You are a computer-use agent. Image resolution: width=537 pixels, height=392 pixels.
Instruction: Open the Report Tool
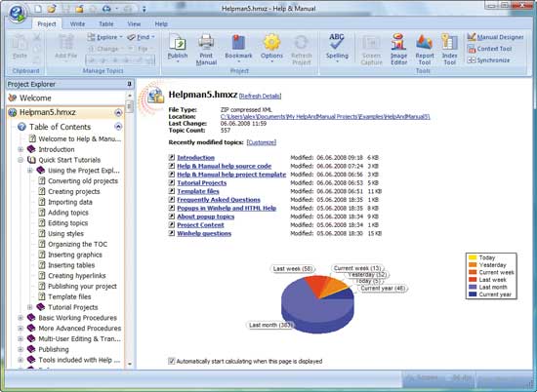tap(425, 50)
